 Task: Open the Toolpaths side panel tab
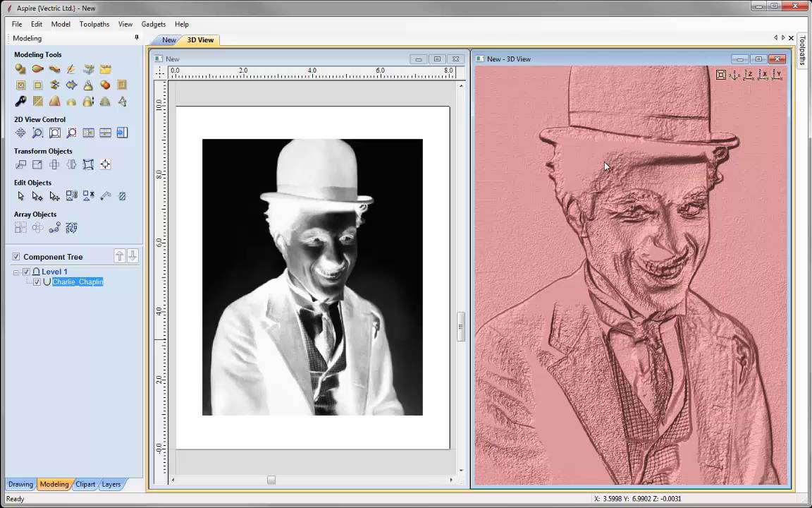click(801, 50)
